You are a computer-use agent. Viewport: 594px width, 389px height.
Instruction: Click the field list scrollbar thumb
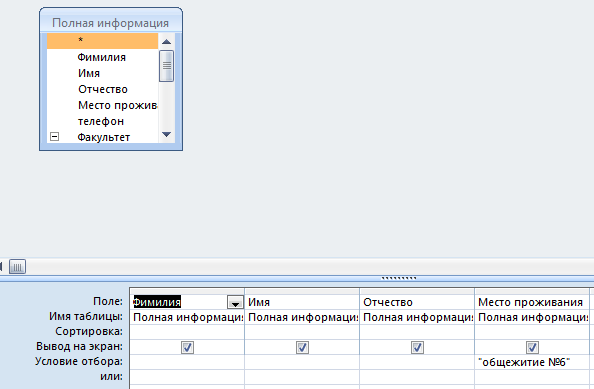[x=167, y=66]
